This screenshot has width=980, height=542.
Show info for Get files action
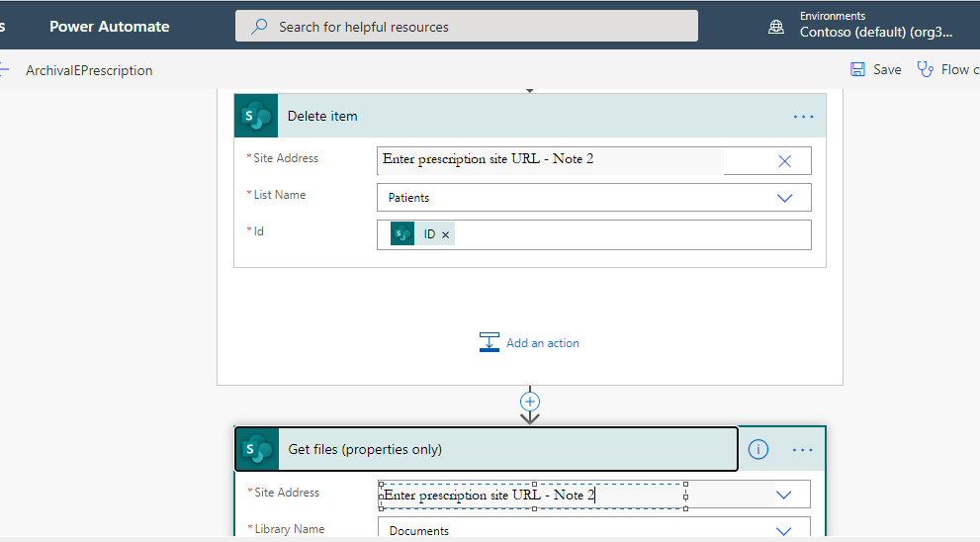pyautogui.click(x=758, y=449)
